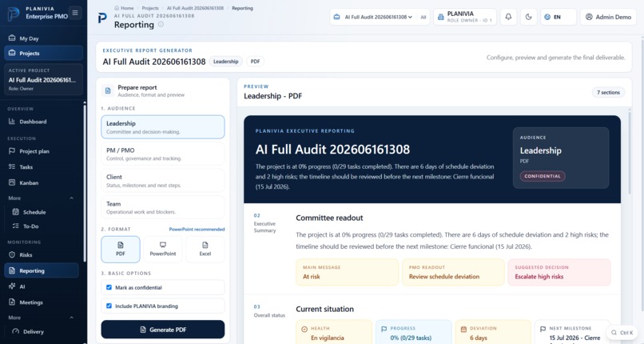Select Team audience option
Viewport: 644px width, 344px height.
163,207
